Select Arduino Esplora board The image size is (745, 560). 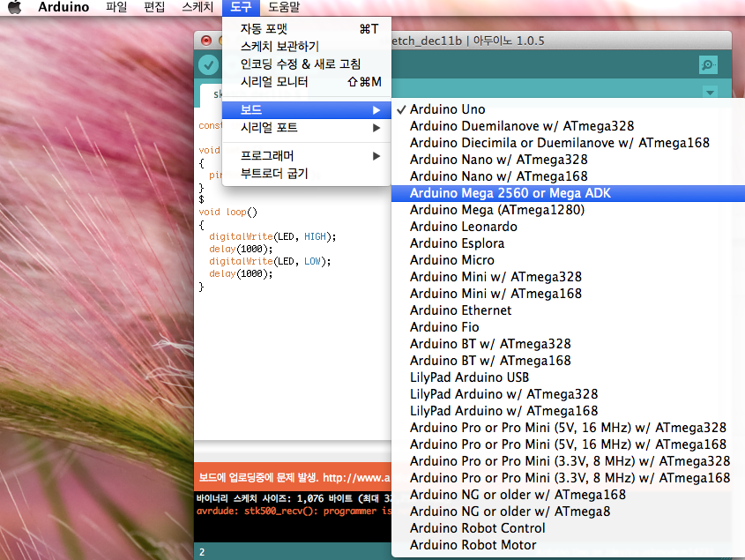tap(569, 243)
